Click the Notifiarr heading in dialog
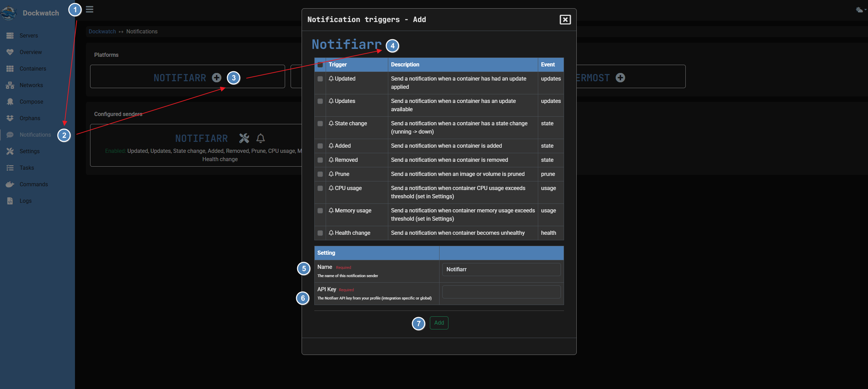The width and height of the screenshot is (868, 389). click(347, 44)
